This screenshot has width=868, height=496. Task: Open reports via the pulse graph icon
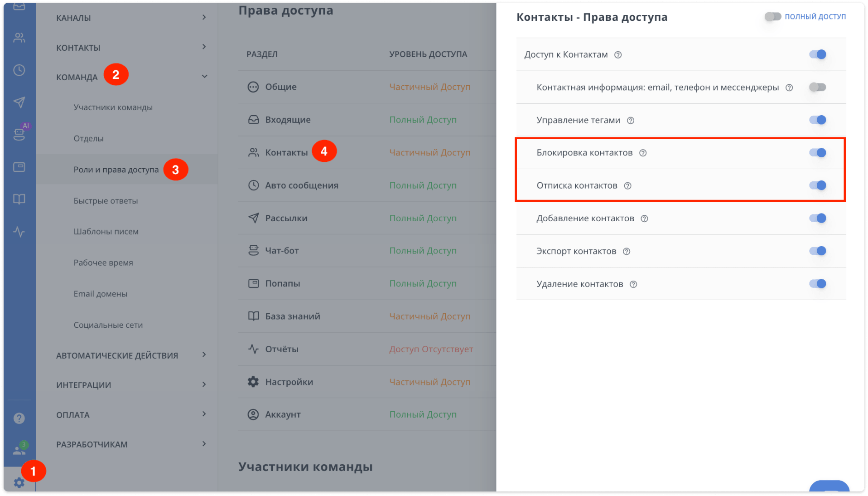(x=19, y=232)
